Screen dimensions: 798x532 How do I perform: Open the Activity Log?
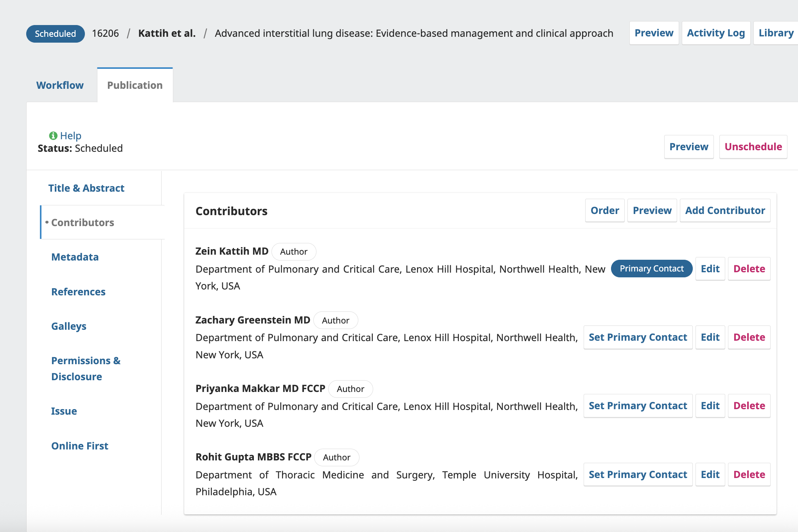coord(715,33)
